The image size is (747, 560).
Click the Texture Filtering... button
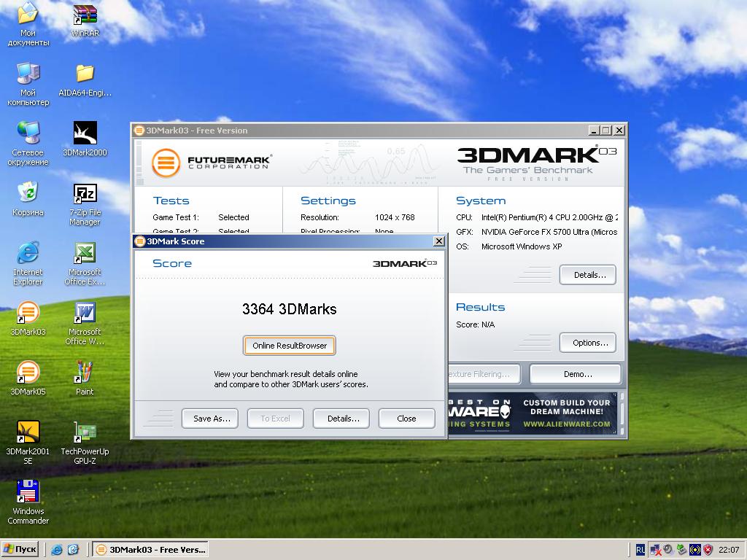[x=484, y=374]
